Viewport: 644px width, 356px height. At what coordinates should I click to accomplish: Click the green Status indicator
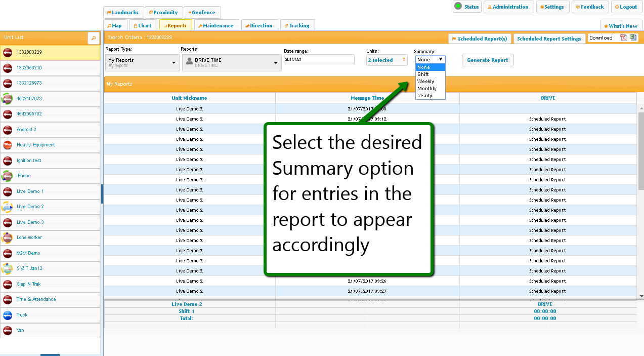coord(458,7)
